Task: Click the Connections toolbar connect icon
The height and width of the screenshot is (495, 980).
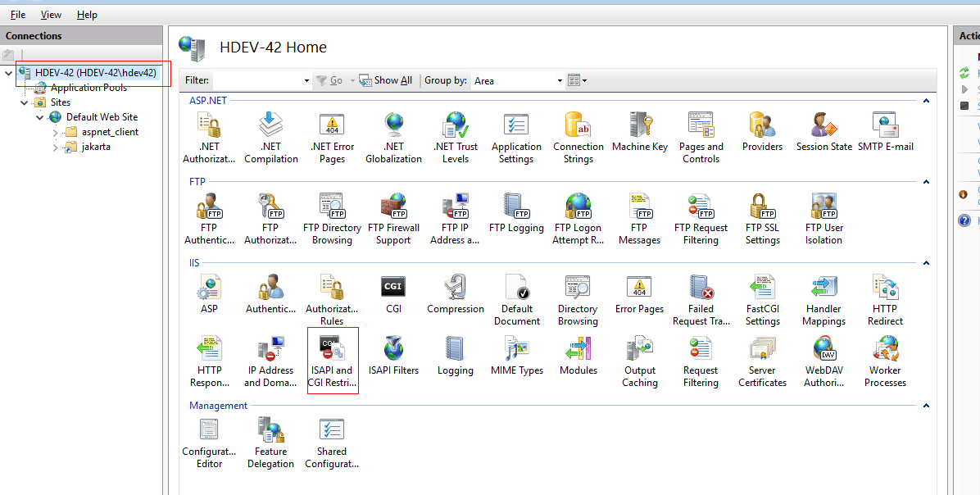Action: (9, 55)
